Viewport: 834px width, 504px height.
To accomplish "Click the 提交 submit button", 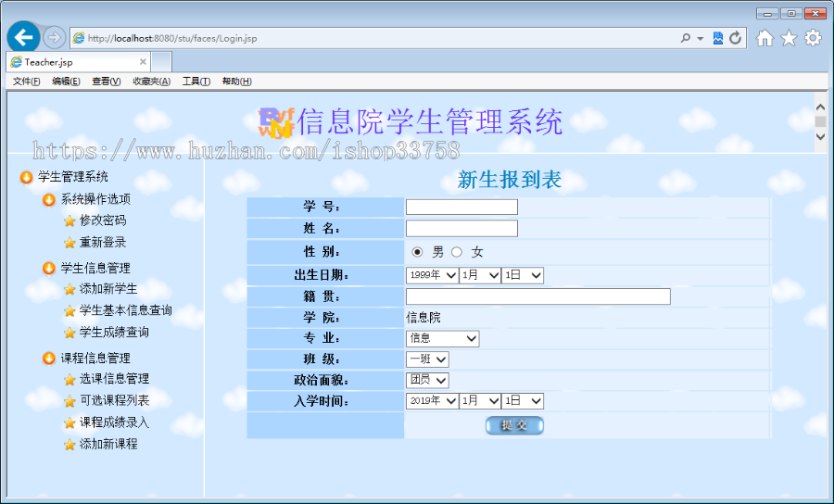I will (514, 425).
